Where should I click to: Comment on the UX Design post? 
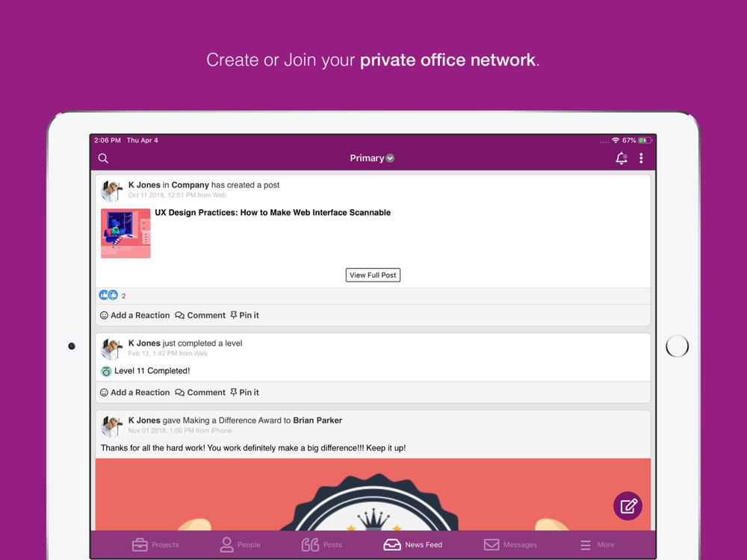click(200, 315)
